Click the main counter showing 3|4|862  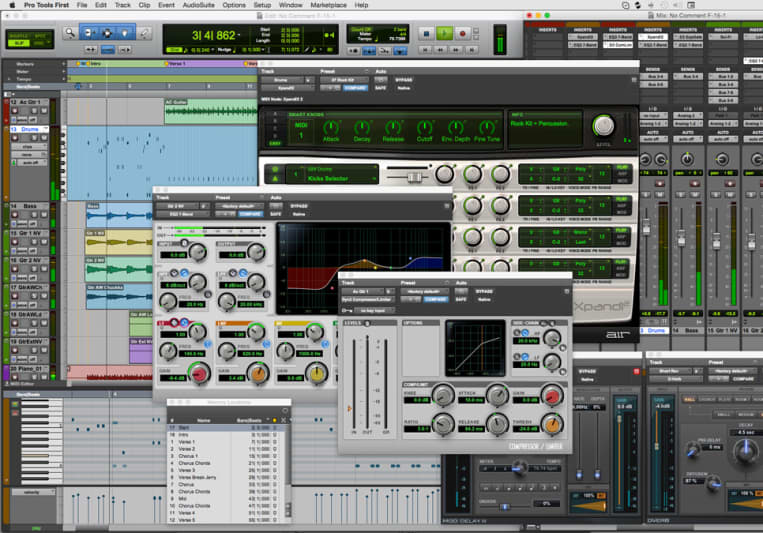(x=214, y=35)
